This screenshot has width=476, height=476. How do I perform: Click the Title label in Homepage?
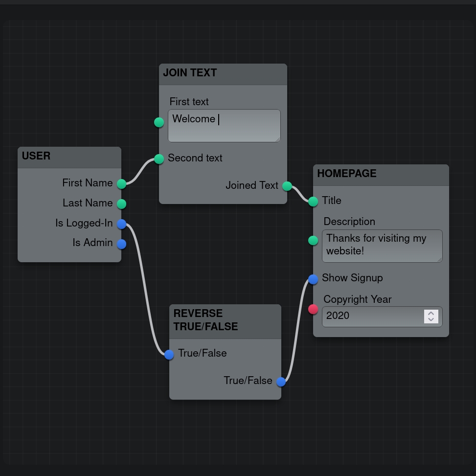point(332,201)
